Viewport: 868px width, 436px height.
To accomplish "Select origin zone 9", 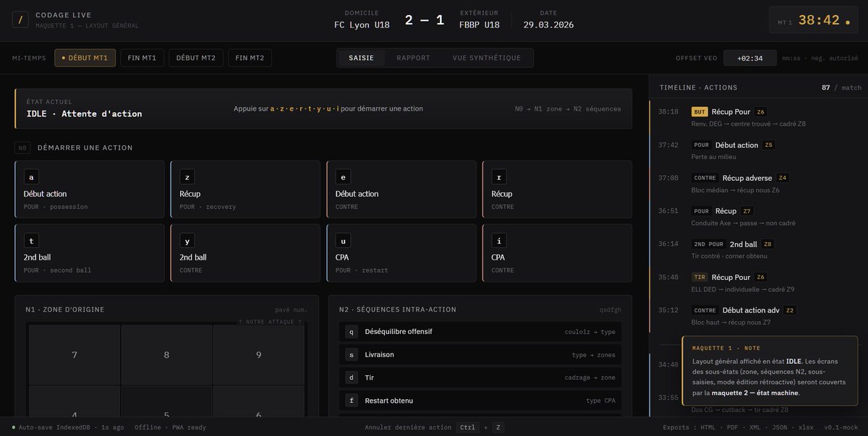I will coord(259,355).
